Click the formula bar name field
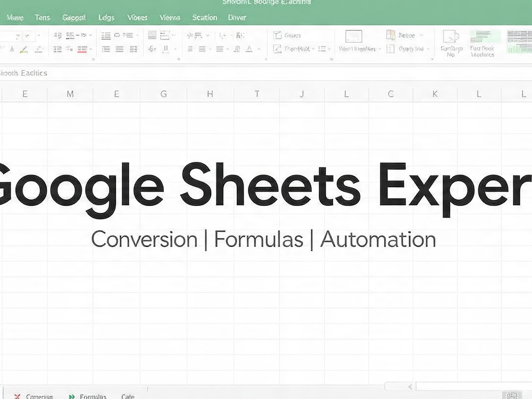Viewport: 532px width, 399px height. point(24,73)
